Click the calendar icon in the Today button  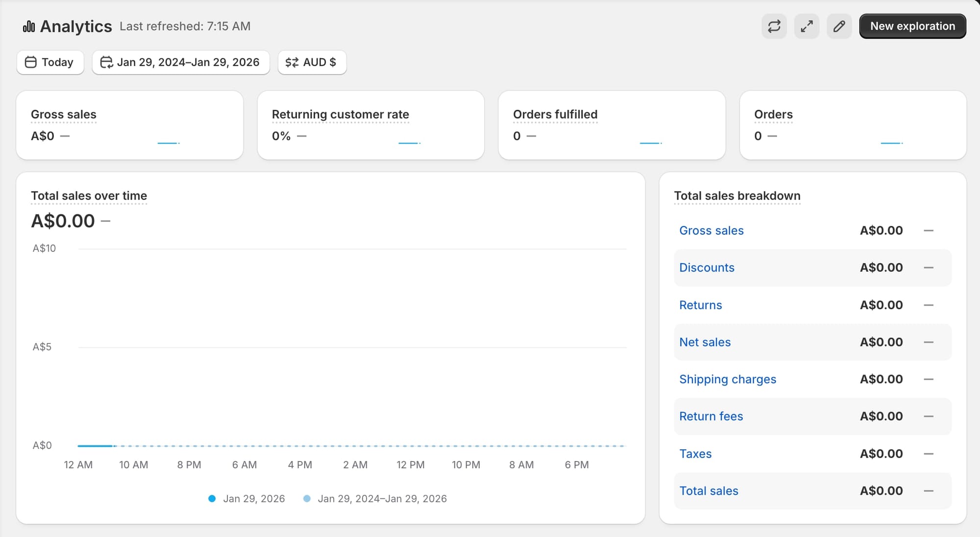(31, 62)
